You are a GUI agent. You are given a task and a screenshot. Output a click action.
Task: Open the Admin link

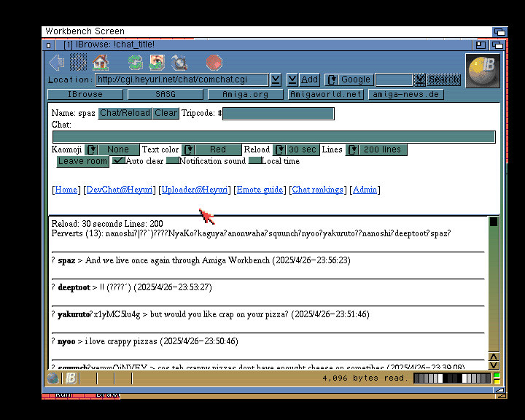[x=365, y=190]
